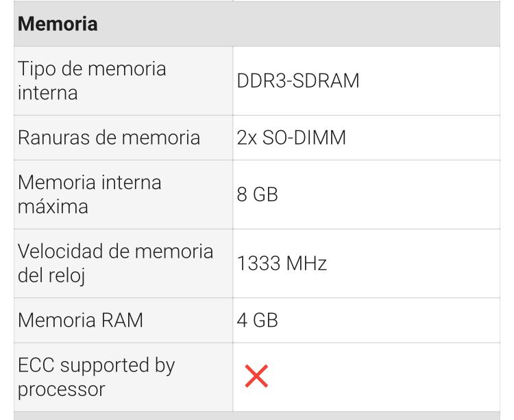Select the 1333 MHz value
This screenshot has height=420, width=514.
pyautogui.click(x=282, y=263)
